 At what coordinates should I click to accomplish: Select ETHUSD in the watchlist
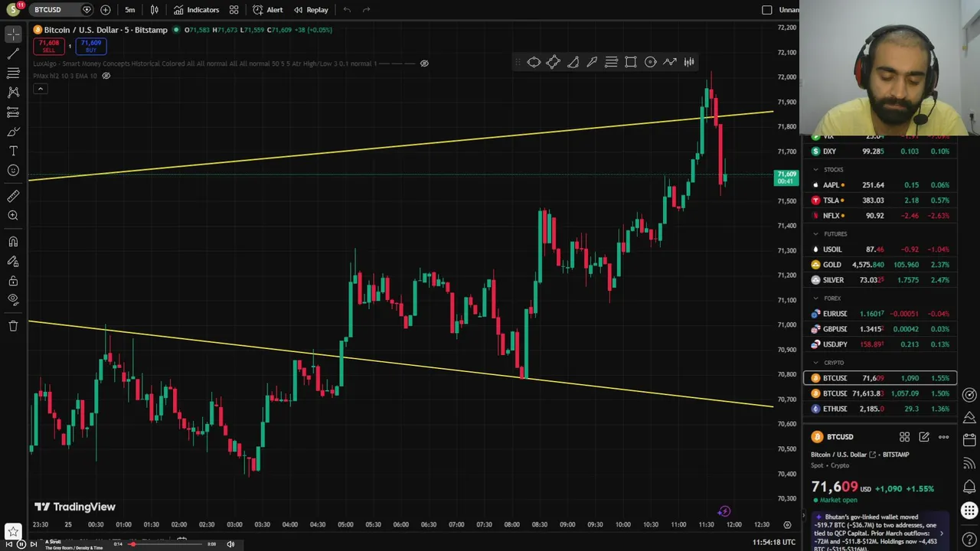[x=880, y=409]
